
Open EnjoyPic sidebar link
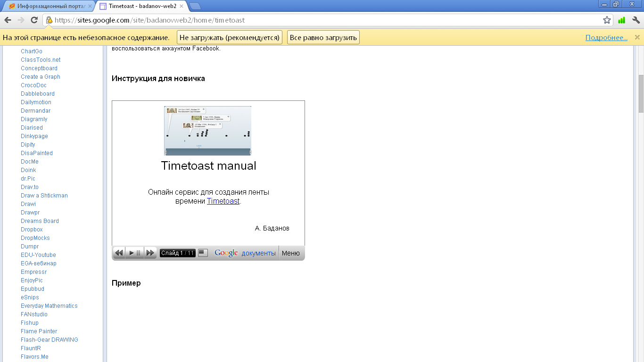[32, 280]
